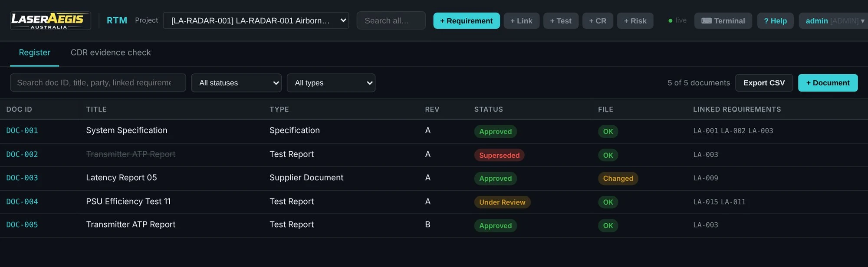
Task: Open the Help button
Action: (x=775, y=20)
